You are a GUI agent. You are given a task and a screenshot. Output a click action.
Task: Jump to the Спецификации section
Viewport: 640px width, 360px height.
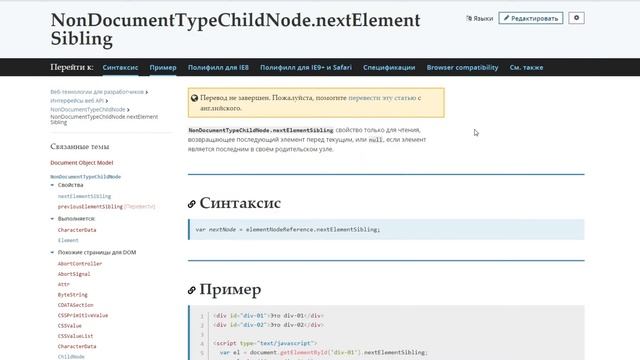(x=389, y=67)
